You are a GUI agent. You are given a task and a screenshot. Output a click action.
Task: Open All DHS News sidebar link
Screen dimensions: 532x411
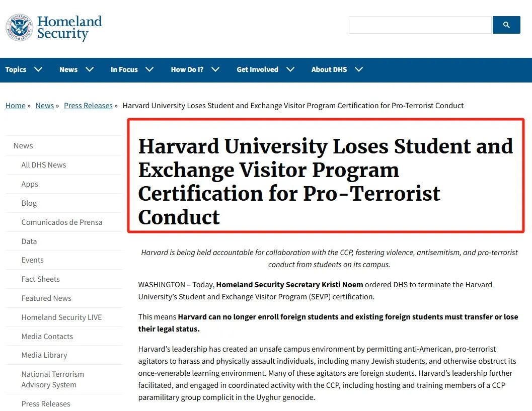pyautogui.click(x=44, y=165)
